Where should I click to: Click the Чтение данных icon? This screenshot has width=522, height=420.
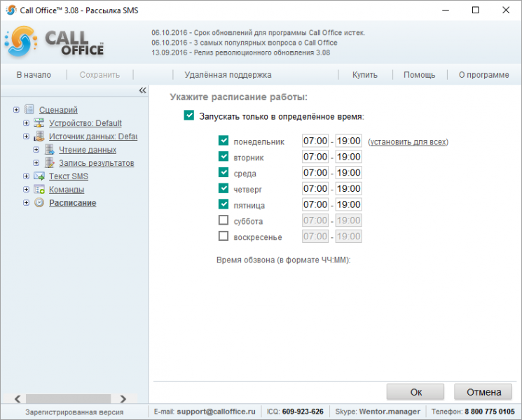[x=49, y=149]
